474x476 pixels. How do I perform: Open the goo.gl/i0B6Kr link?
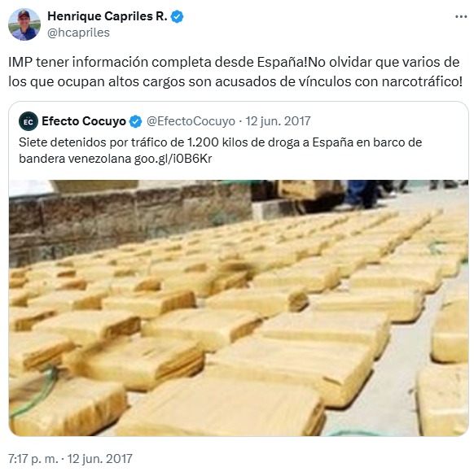[173, 159]
